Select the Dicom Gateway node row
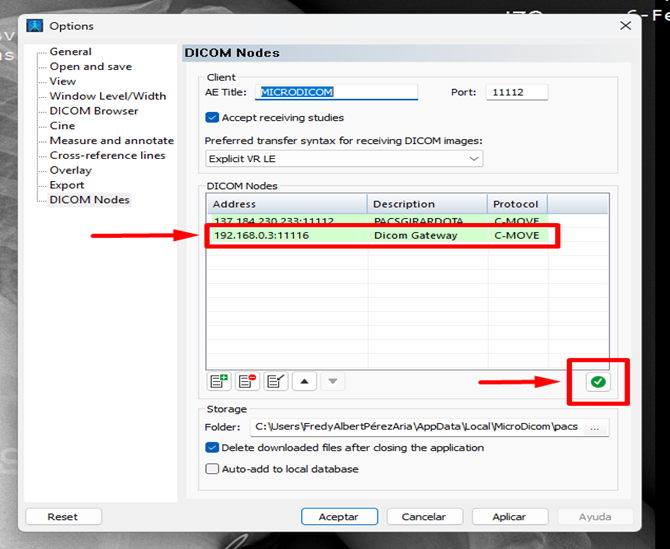The image size is (670, 549). click(x=380, y=236)
